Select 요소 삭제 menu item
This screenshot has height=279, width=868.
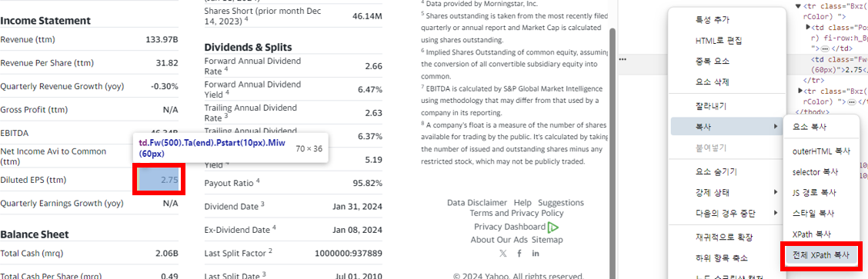click(x=712, y=82)
